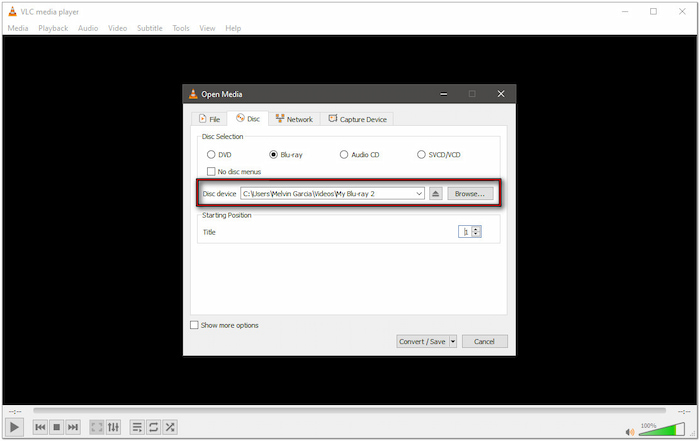The image size is (700, 441).
Task: Open the Convert / Save dropdown arrow
Action: (x=453, y=341)
